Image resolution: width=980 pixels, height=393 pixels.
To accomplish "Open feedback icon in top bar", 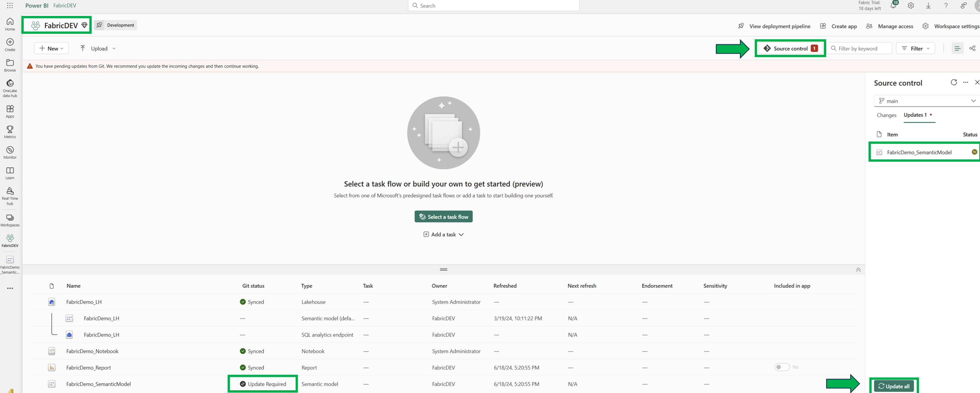I will point(963,6).
